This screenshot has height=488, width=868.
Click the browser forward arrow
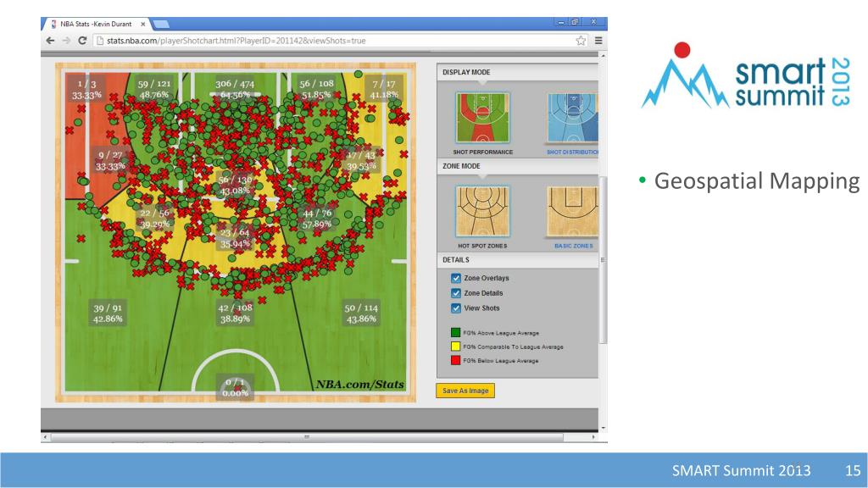pyautogui.click(x=66, y=41)
